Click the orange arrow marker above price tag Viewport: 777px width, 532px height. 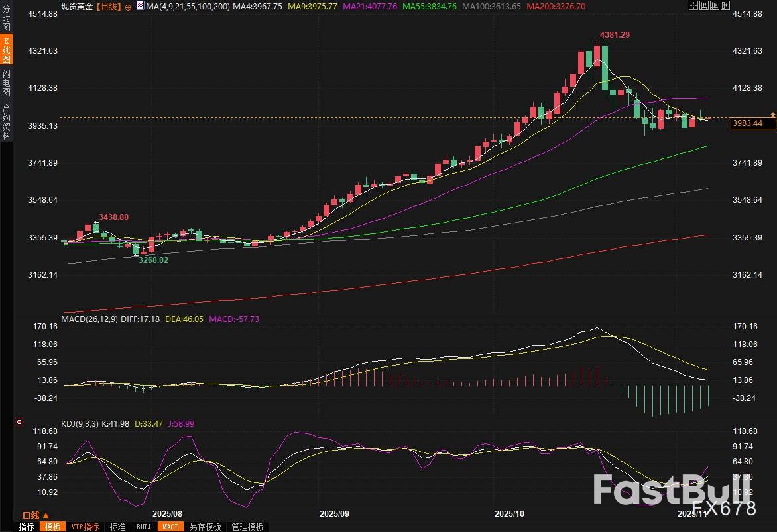point(772,115)
